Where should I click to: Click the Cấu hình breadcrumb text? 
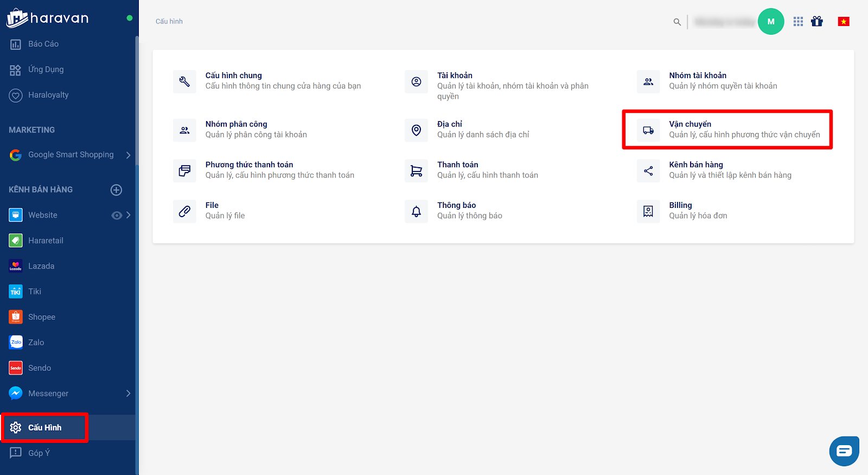(x=169, y=22)
